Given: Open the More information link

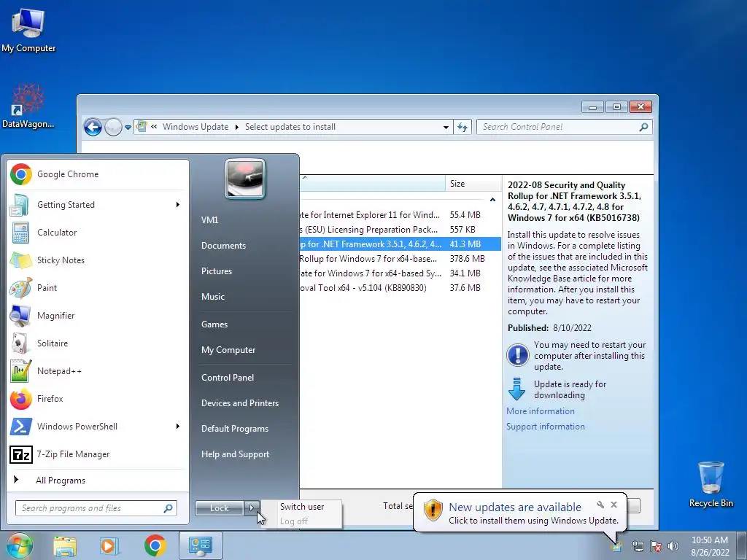Looking at the screenshot, I should [x=541, y=411].
